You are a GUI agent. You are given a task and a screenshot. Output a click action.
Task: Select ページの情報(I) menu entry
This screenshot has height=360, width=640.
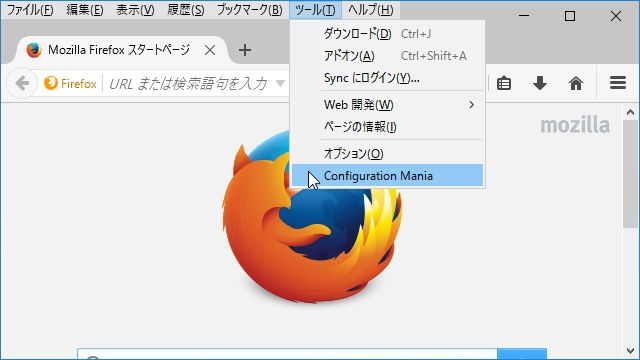coord(387,127)
